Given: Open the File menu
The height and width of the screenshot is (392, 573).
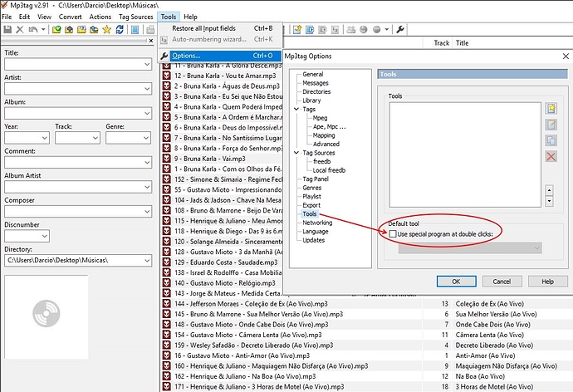Looking at the screenshot, I should click(7, 17).
